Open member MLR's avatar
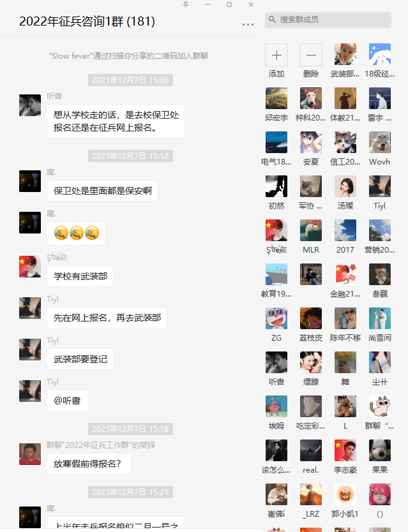The width and height of the screenshot is (408, 532). [x=311, y=230]
